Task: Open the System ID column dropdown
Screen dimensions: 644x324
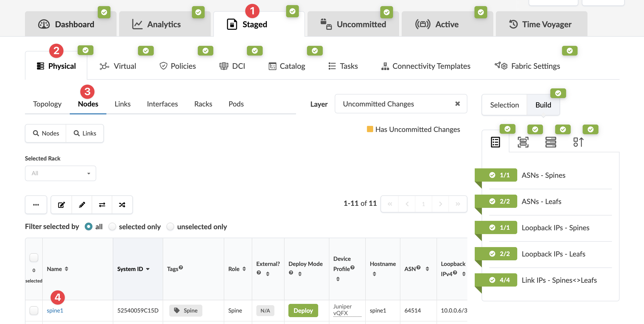Action: pyautogui.click(x=148, y=269)
